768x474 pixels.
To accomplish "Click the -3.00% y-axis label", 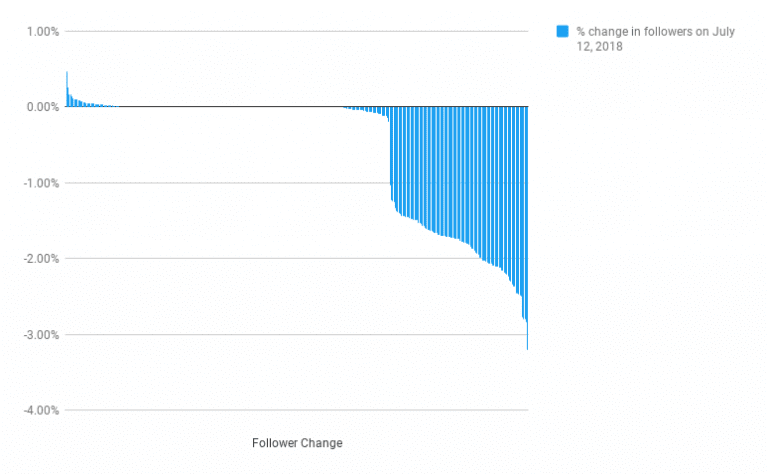I will click(41, 335).
